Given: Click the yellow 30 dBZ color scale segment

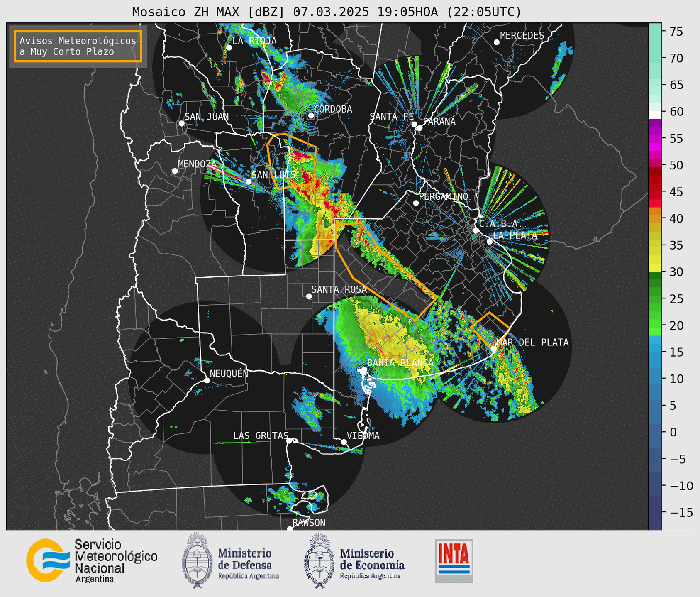Looking at the screenshot, I should pos(655,268).
